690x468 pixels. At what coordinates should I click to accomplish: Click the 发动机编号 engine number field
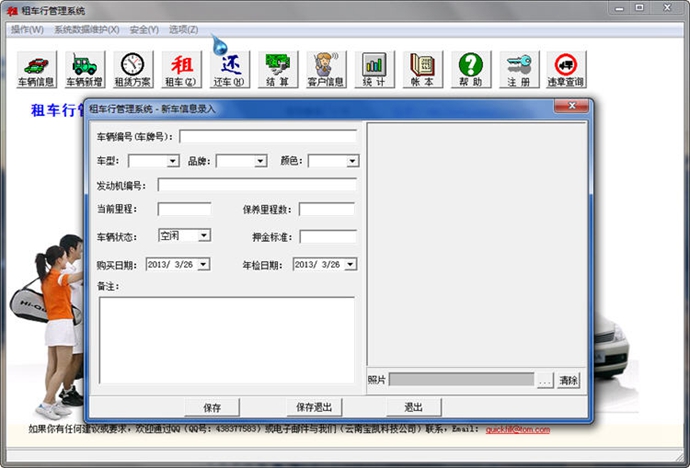pos(257,185)
